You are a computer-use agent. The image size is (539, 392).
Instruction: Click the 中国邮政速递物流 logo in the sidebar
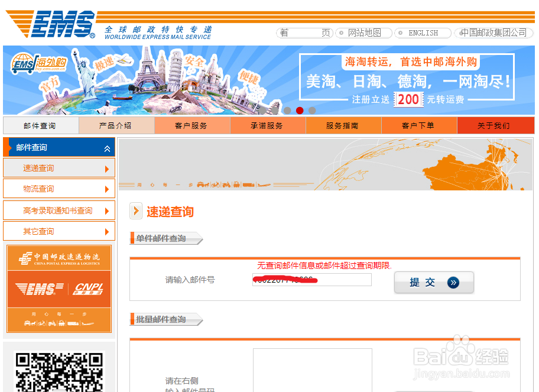click(x=59, y=258)
